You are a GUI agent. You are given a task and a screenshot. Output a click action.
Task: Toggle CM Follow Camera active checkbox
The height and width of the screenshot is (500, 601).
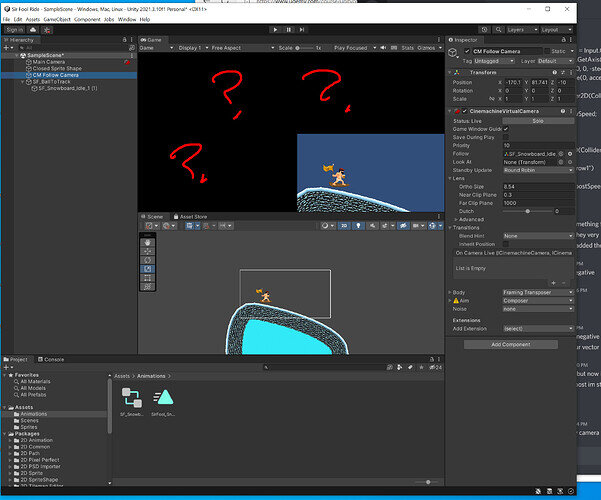click(x=467, y=51)
